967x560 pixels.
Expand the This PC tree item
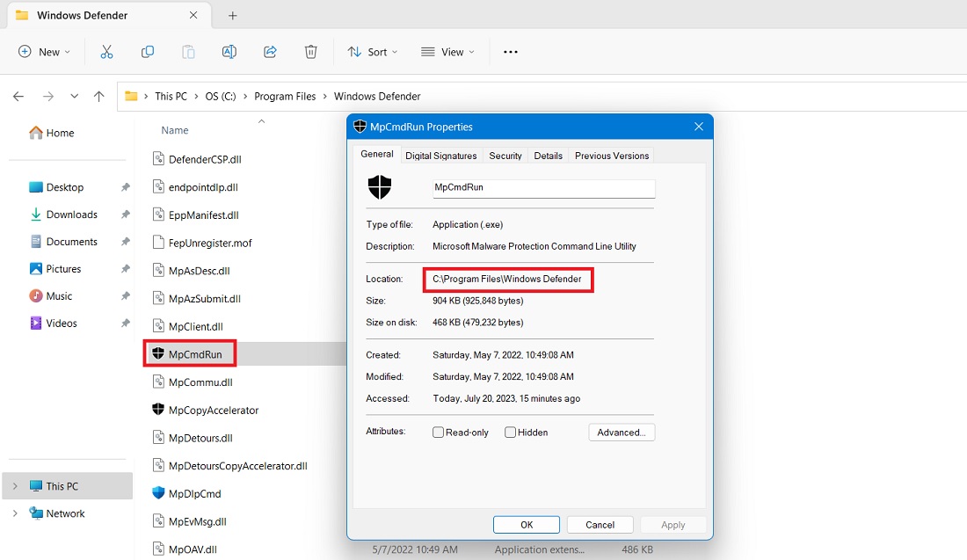[x=16, y=485]
